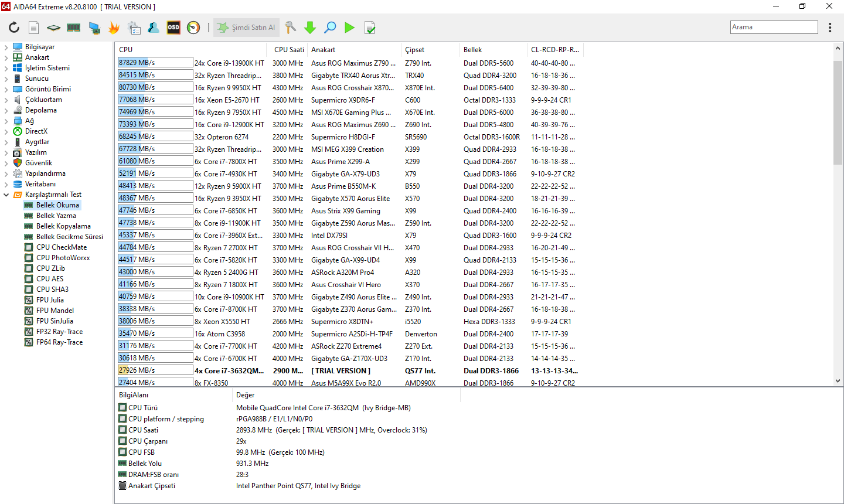Select the Ağ tree item
The image size is (844, 504).
[x=29, y=121]
